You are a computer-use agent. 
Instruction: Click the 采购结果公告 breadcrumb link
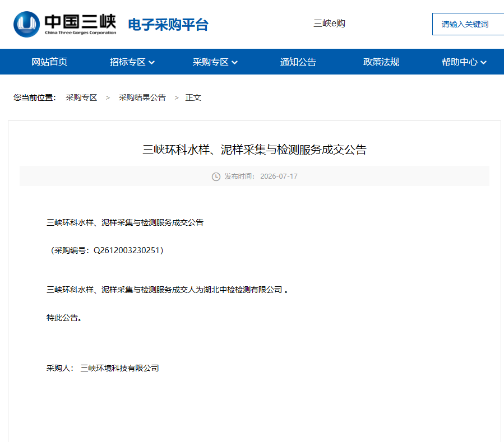click(x=142, y=97)
